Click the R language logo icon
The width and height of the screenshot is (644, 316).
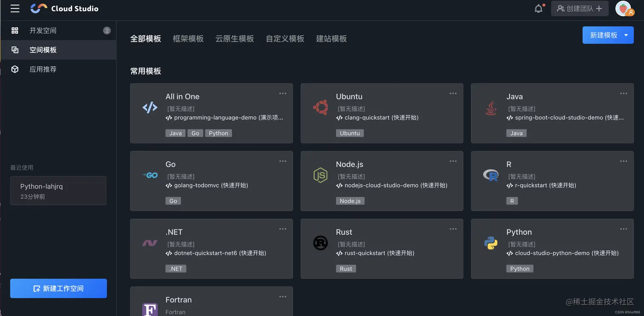coord(491,175)
